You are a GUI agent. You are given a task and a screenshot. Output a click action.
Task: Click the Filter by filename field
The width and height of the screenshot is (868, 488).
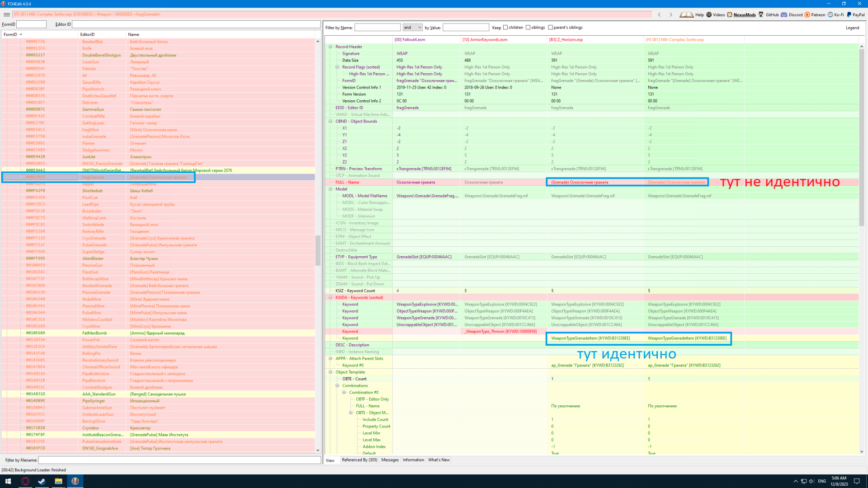pyautogui.click(x=179, y=460)
